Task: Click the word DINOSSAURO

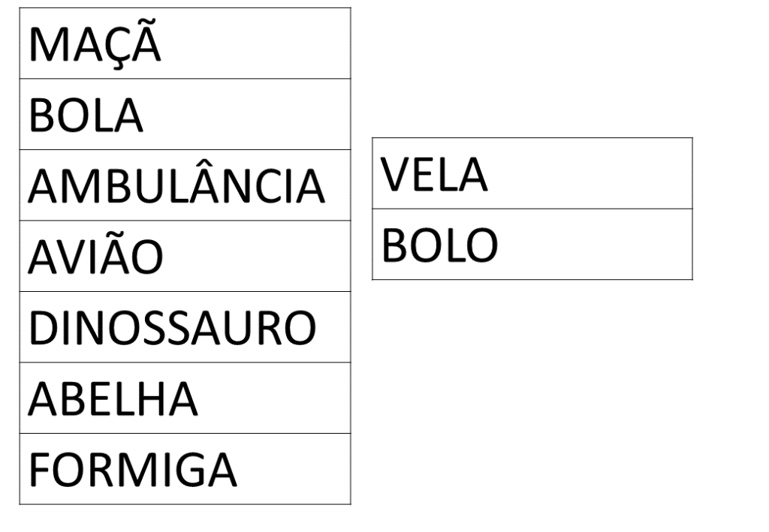Action: click(172, 329)
